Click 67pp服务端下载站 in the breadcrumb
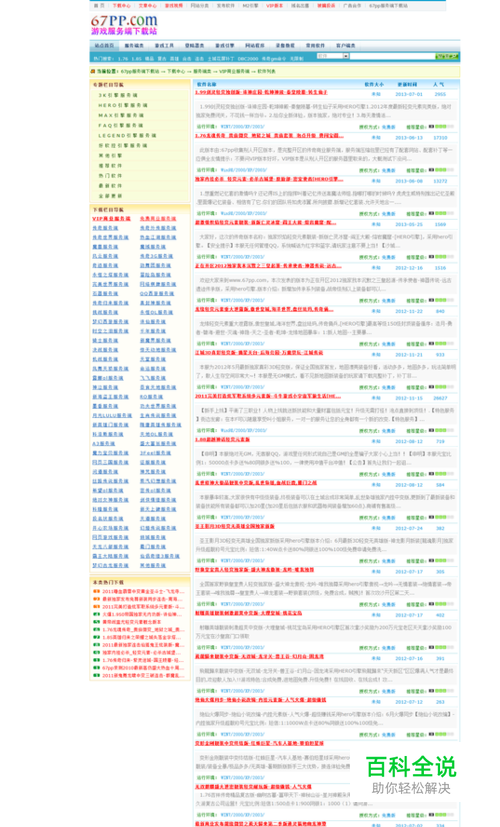This screenshot has height=827, width=500. (140, 71)
